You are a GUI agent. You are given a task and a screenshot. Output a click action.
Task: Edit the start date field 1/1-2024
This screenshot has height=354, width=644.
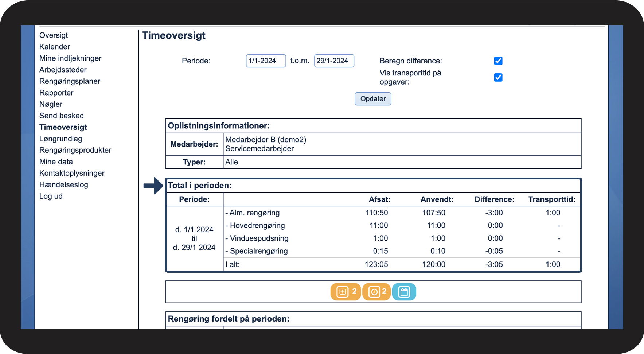(266, 61)
